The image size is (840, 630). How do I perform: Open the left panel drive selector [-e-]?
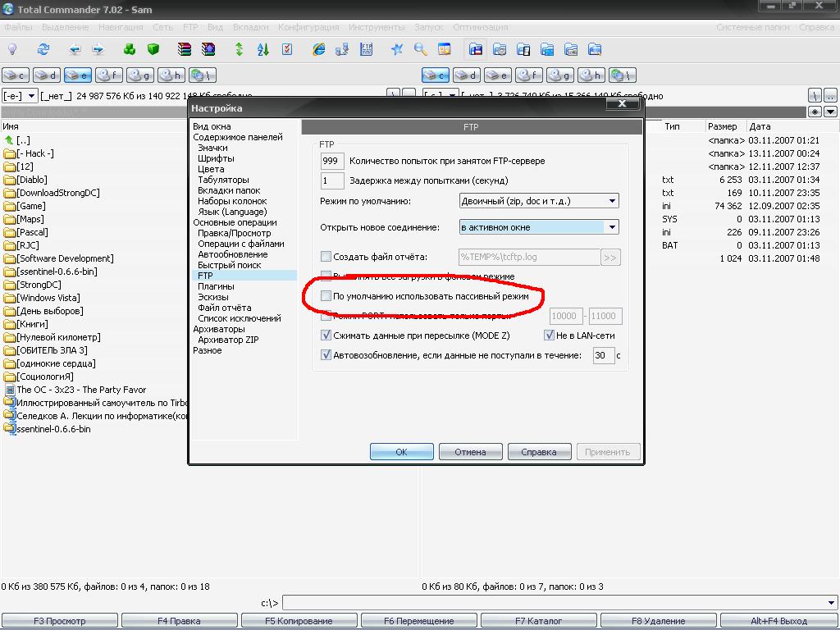click(x=20, y=96)
